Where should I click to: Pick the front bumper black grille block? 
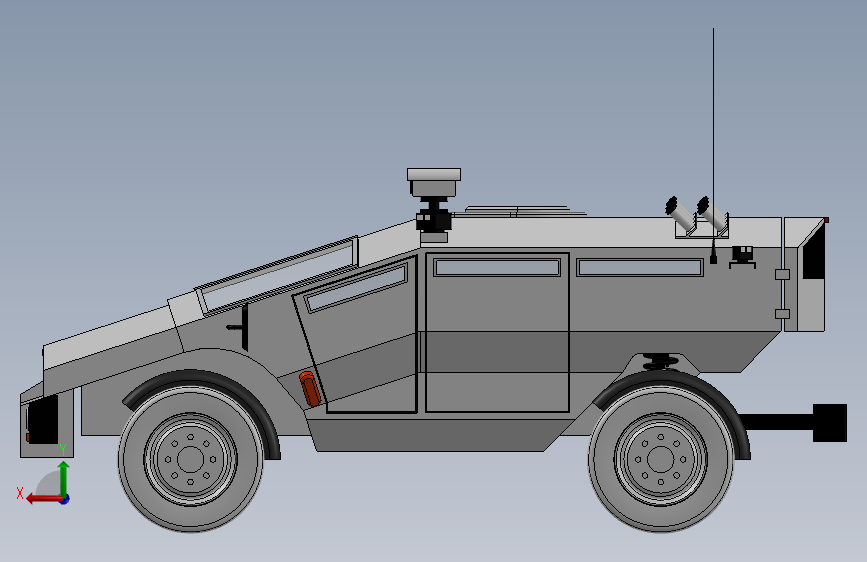[43, 419]
